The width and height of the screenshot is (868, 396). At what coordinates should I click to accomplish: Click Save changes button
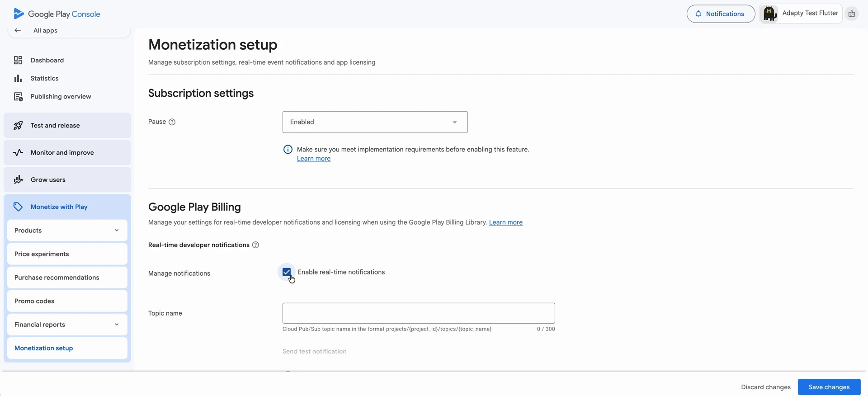829,387
